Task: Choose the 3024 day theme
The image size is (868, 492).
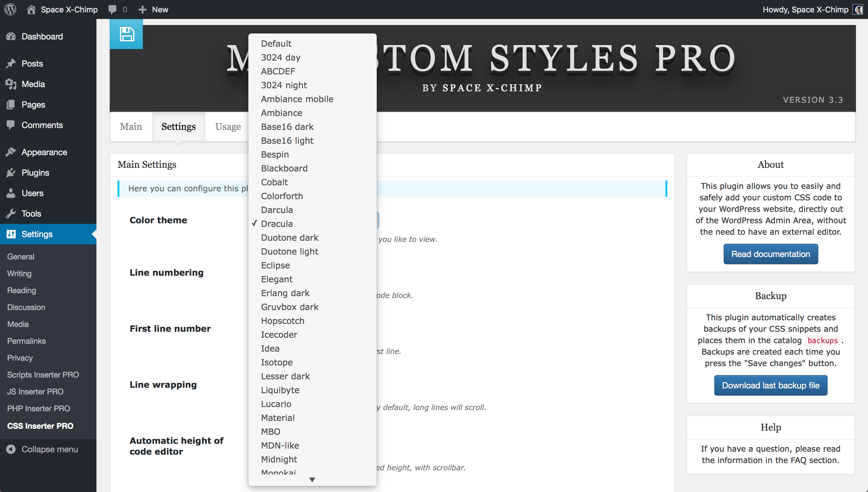Action: (312, 58)
